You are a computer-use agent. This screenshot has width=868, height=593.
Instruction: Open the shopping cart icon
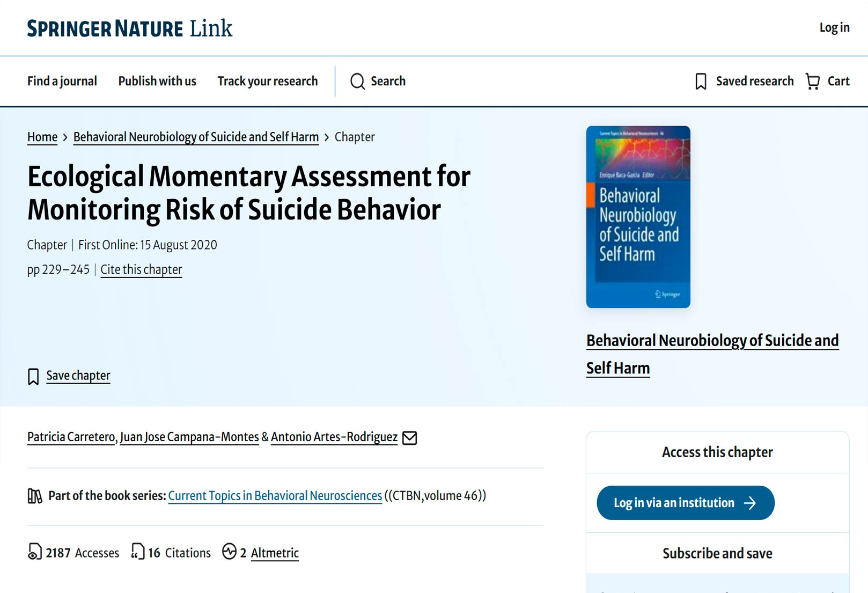813,82
